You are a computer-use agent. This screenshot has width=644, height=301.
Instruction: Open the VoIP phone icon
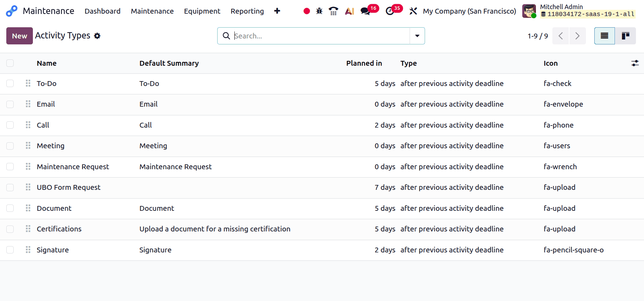coord(333,11)
